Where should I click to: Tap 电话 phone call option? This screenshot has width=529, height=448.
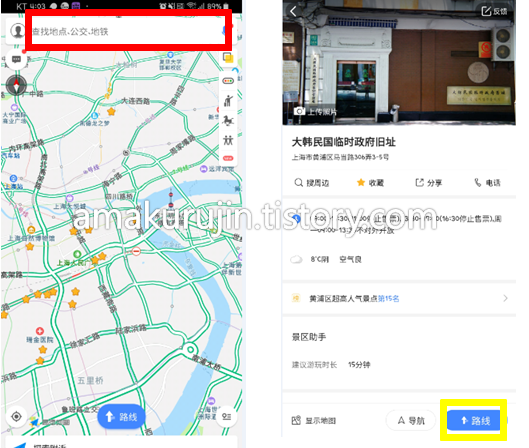tap(487, 183)
